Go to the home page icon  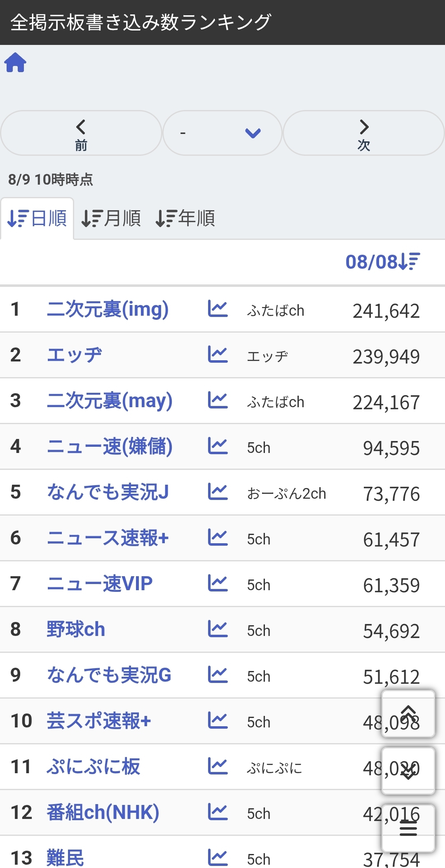[15, 63]
